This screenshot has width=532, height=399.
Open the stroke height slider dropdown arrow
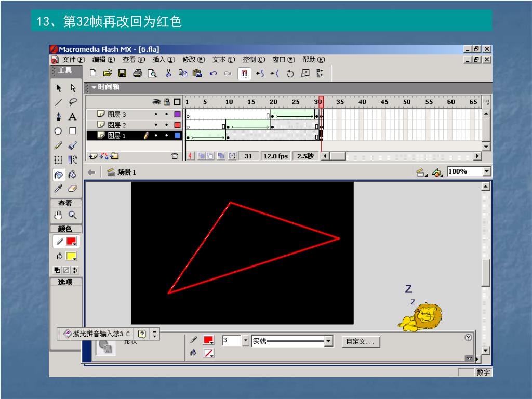pyautogui.click(x=246, y=340)
